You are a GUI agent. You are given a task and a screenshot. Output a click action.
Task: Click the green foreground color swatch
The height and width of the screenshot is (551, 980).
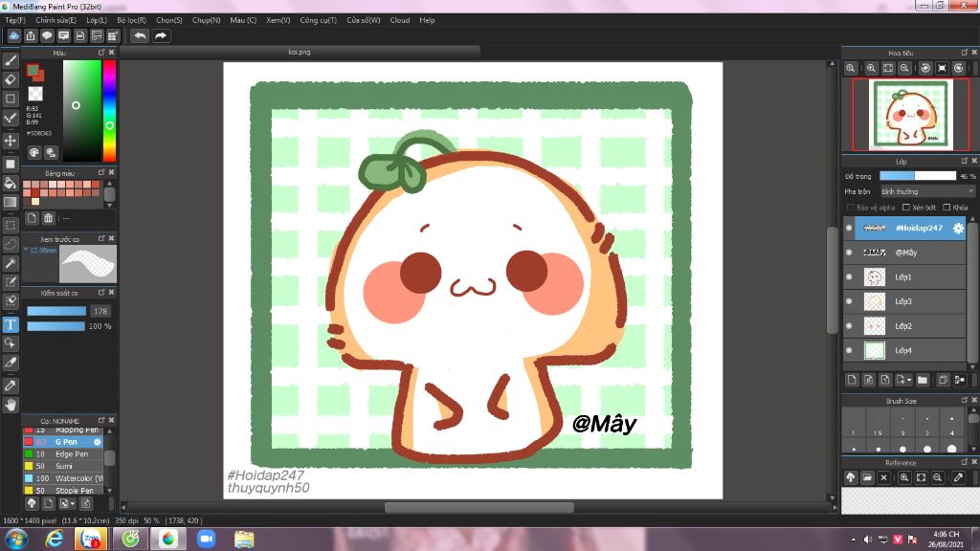tap(33, 71)
